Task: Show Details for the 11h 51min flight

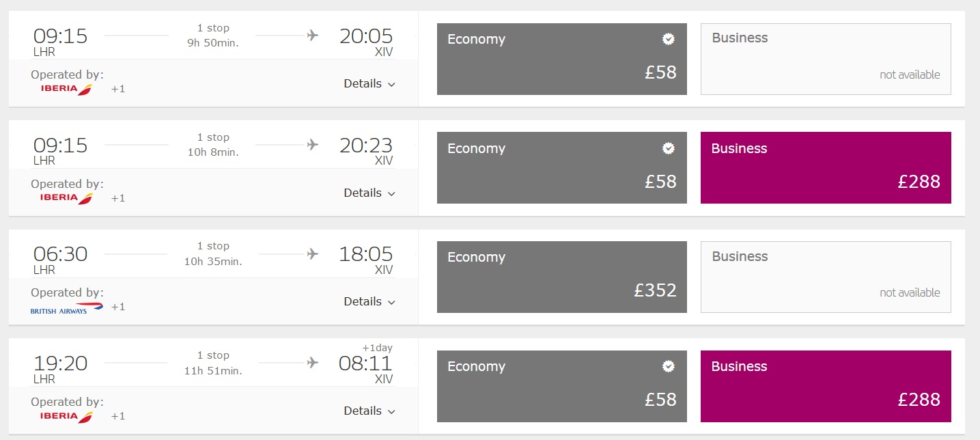Action: [369, 411]
